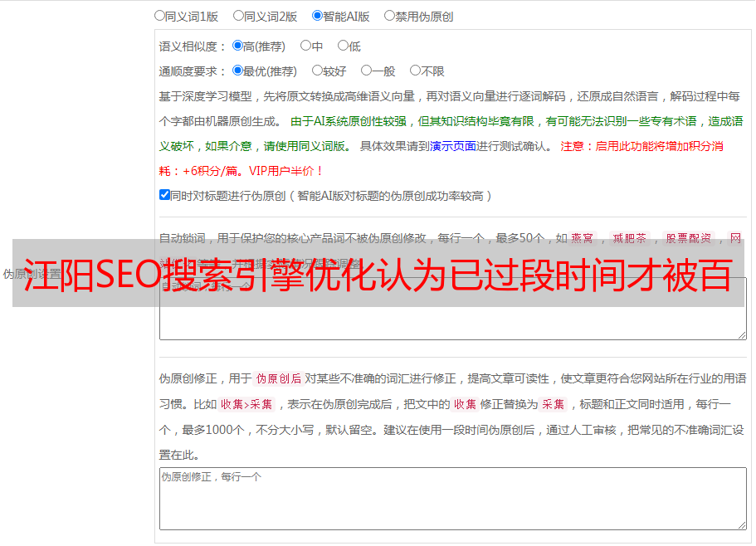Click the 采集 tag after 修正替换为

pos(553,404)
